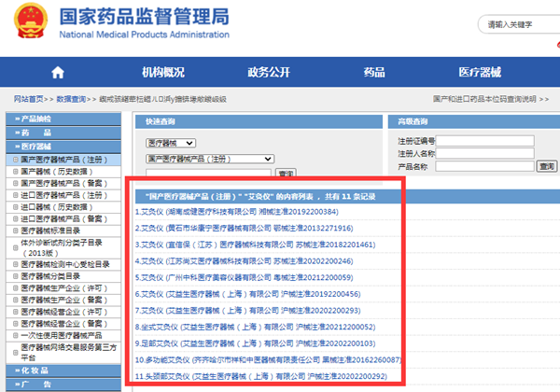560x392 pixels.
Task: Expand icon beside 国产医疗器械产品（备案）
Action: coord(15,183)
